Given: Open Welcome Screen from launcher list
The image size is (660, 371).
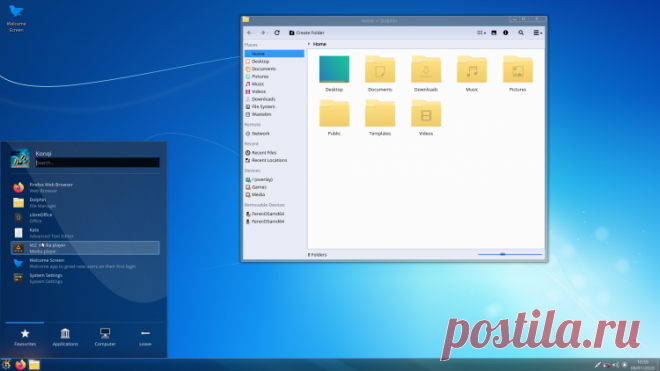Looking at the screenshot, I should pyautogui.click(x=85, y=263).
